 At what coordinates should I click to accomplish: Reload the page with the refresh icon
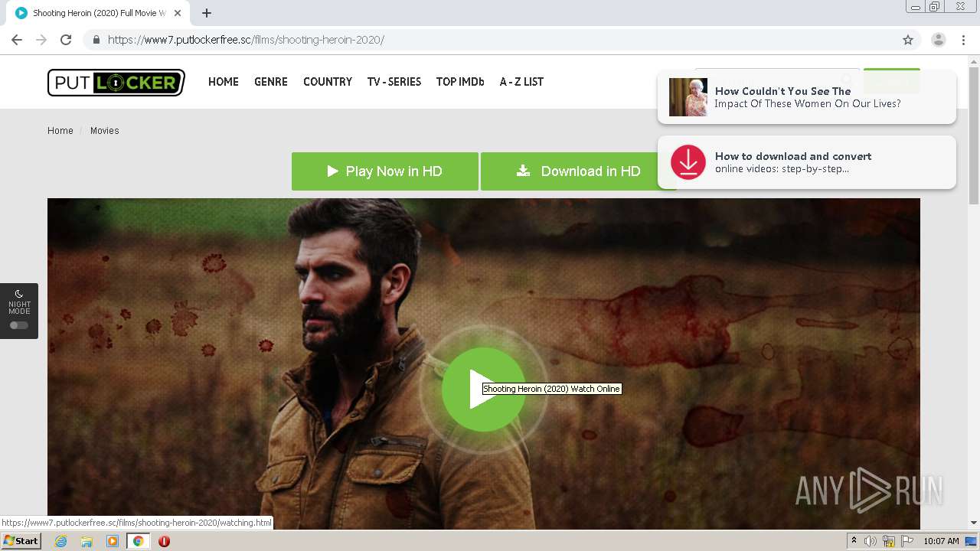coord(66,40)
